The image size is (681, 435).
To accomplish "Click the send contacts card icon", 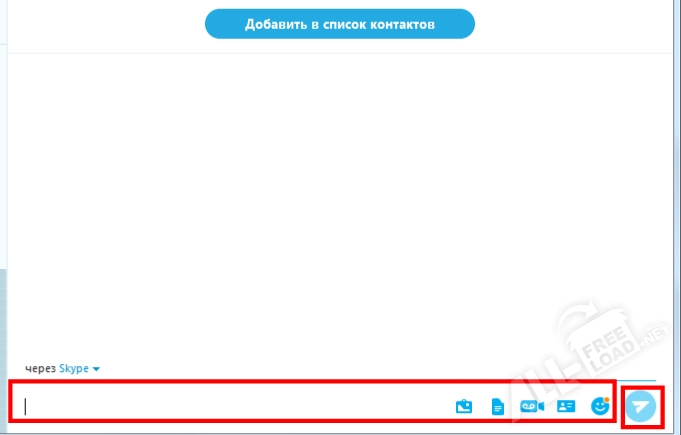I will 566,406.
